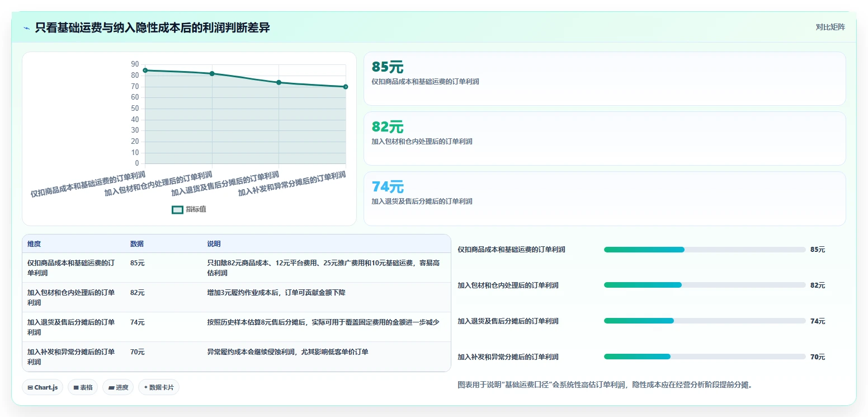Click the chart data point at 74
Screen dimensions: 868x417
coord(279,82)
